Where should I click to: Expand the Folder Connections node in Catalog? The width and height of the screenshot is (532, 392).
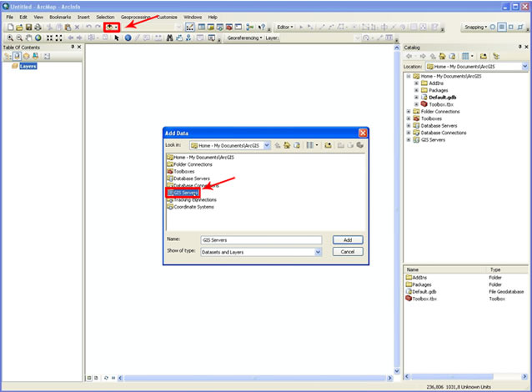tap(409, 111)
